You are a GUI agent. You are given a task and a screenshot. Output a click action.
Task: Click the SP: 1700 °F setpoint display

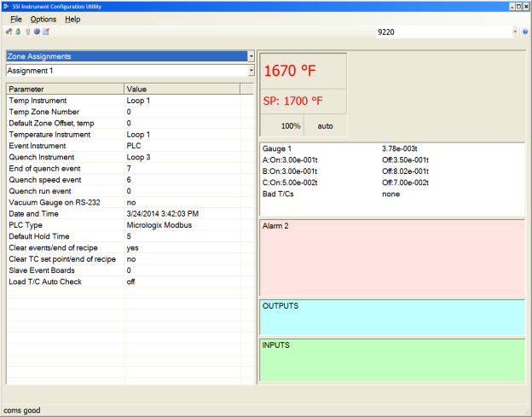pos(303,101)
